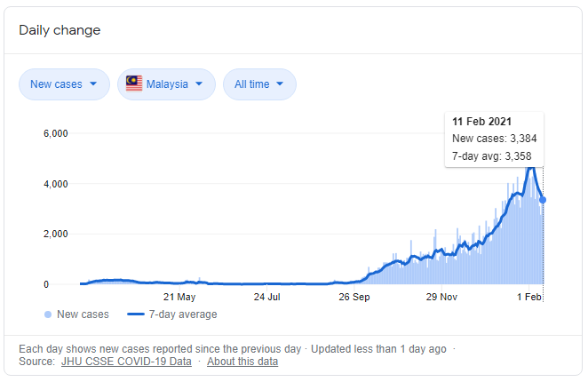Screen dimensions: 588x382
Task: Click the 26 Sep x-axis label
Action: click(354, 297)
